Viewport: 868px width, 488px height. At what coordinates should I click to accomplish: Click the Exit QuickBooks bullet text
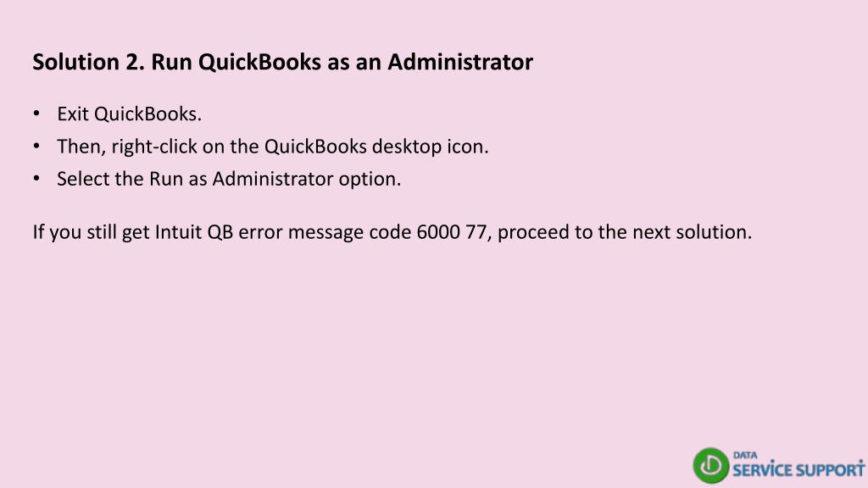click(x=129, y=114)
